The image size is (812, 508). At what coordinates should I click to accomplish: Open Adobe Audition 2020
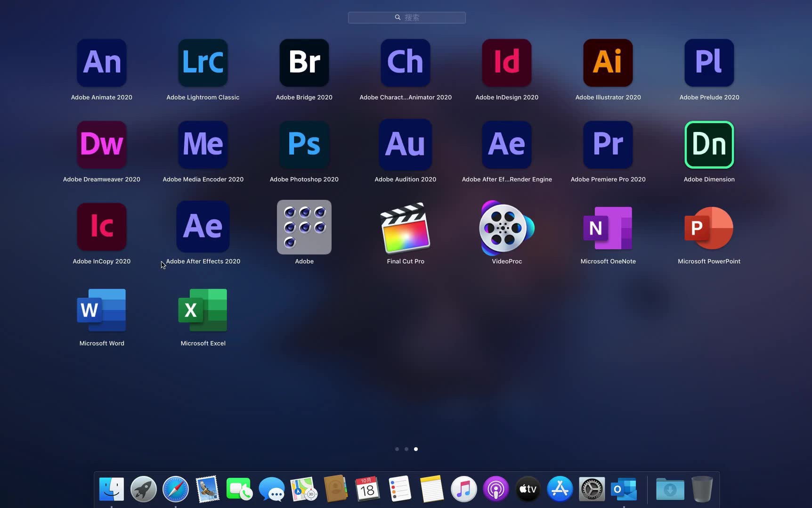(406, 145)
